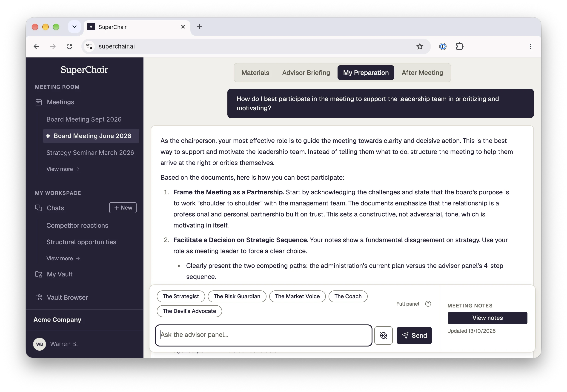Image resolution: width=567 pixels, height=392 pixels.
Task: Close the SuperChair browser tab
Action: click(x=183, y=26)
